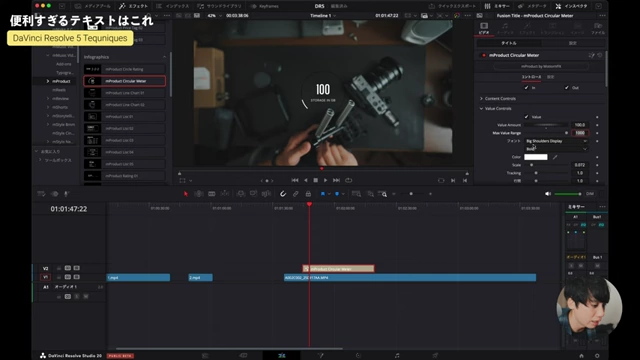Expand the mReview folder
The width and height of the screenshot is (640, 360).
click(48, 98)
